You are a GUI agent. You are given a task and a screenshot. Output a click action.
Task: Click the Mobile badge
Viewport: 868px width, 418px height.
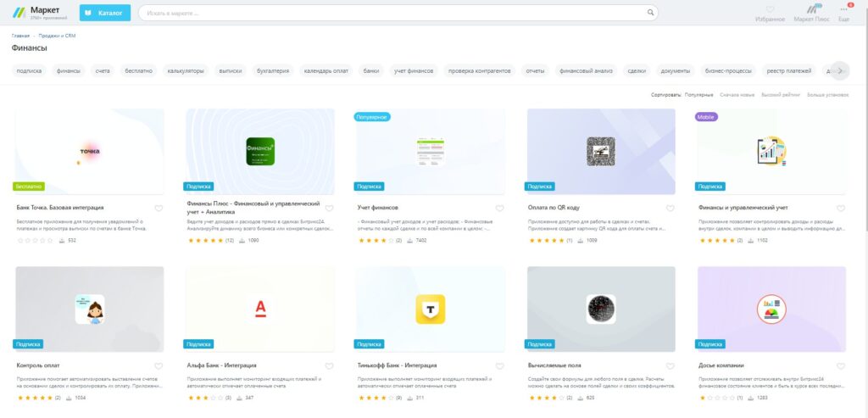coord(706,117)
